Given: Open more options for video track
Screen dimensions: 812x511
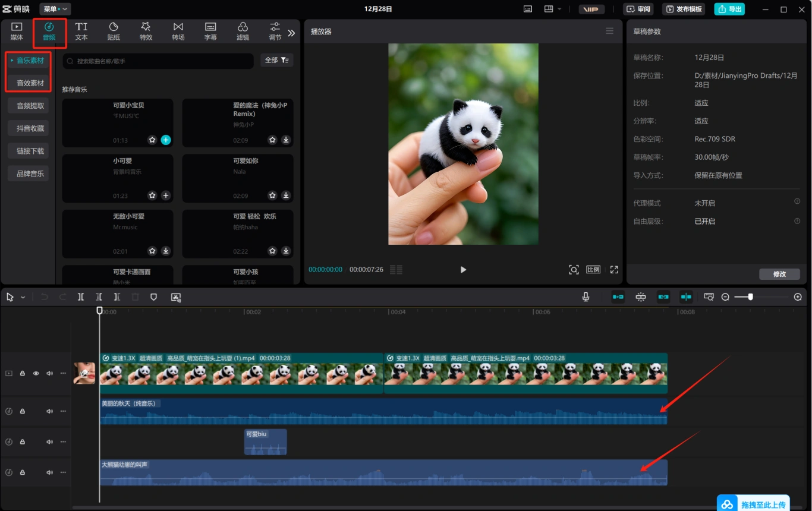Looking at the screenshot, I should (63, 373).
